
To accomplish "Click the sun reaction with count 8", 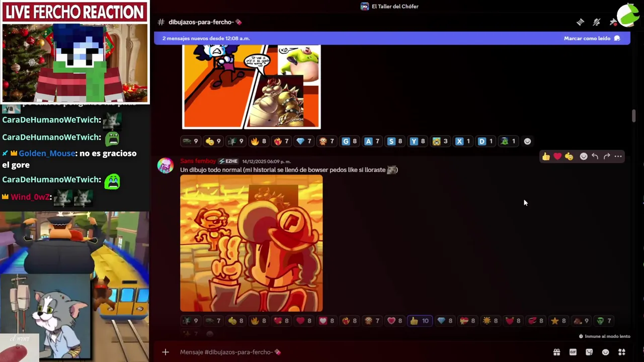I will point(490,321).
